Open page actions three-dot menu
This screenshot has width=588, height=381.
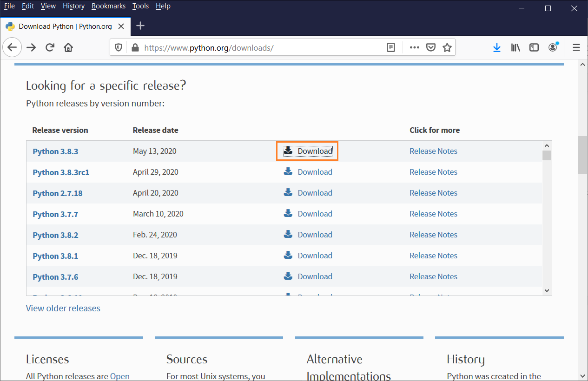tap(415, 47)
